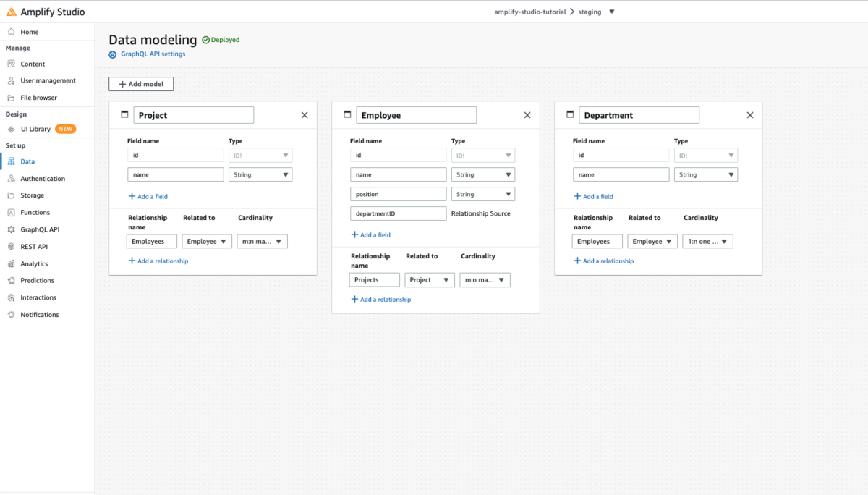Click the Employee model name field

(417, 115)
